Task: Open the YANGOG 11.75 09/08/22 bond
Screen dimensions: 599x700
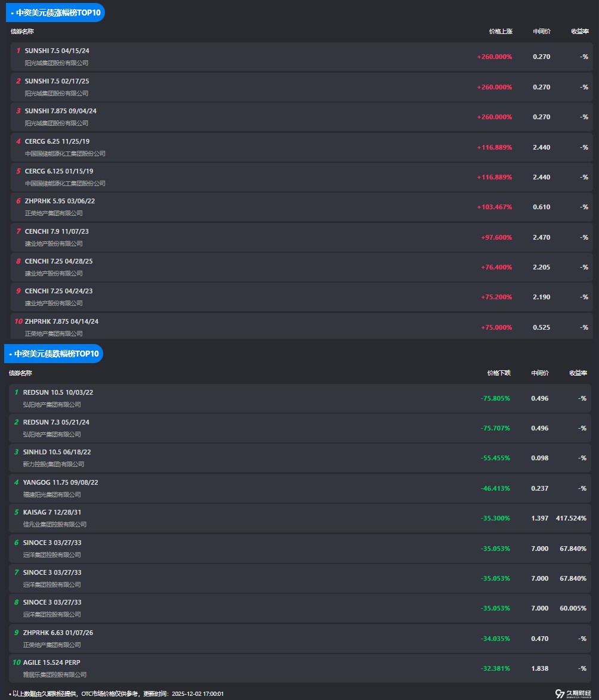Action: pyautogui.click(x=60, y=482)
